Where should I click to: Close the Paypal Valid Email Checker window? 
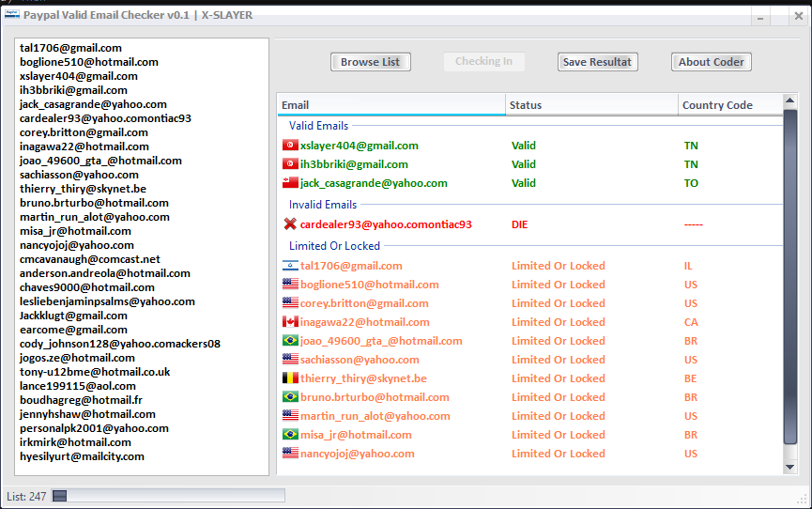pyautogui.click(x=799, y=17)
